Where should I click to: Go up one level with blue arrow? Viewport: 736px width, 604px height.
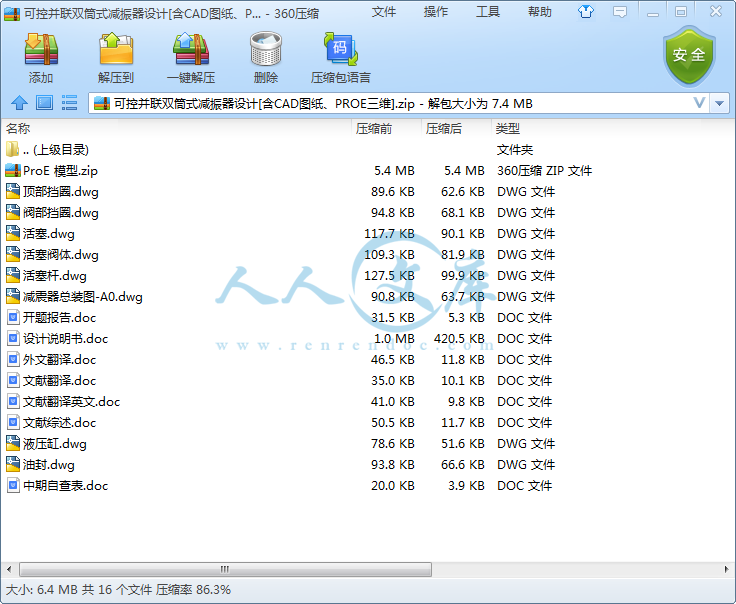pyautogui.click(x=19, y=103)
